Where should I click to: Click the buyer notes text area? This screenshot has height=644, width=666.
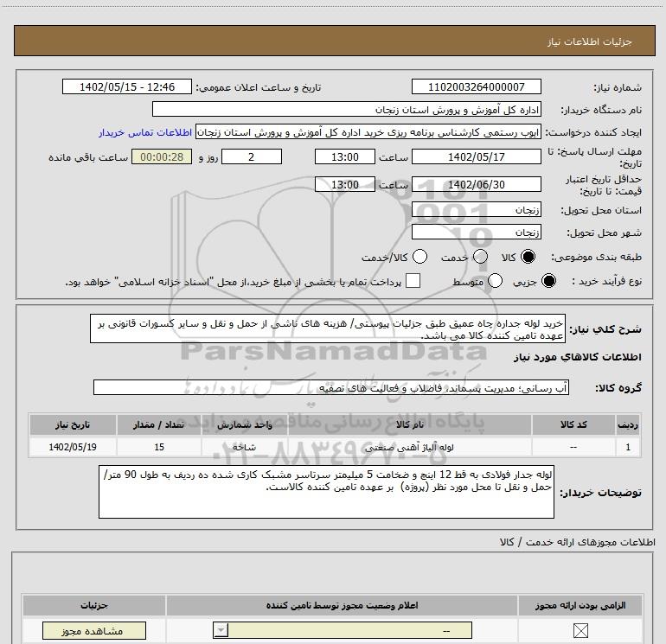tap(326, 492)
